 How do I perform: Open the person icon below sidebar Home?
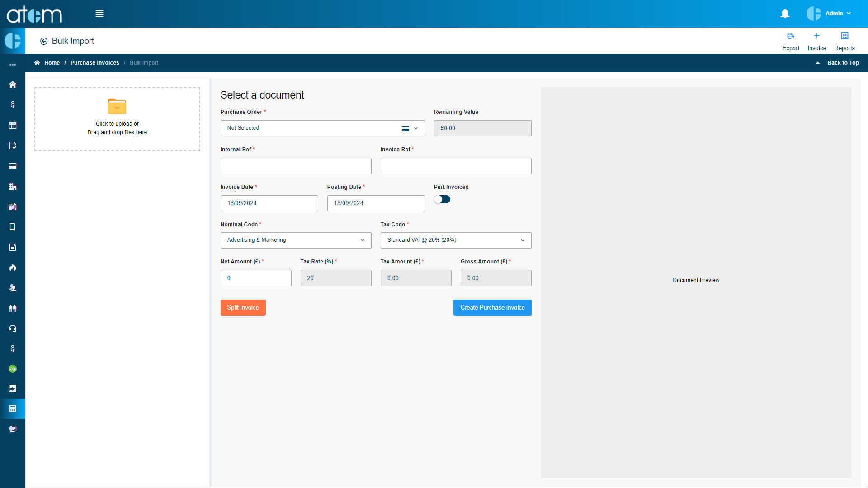click(13, 105)
